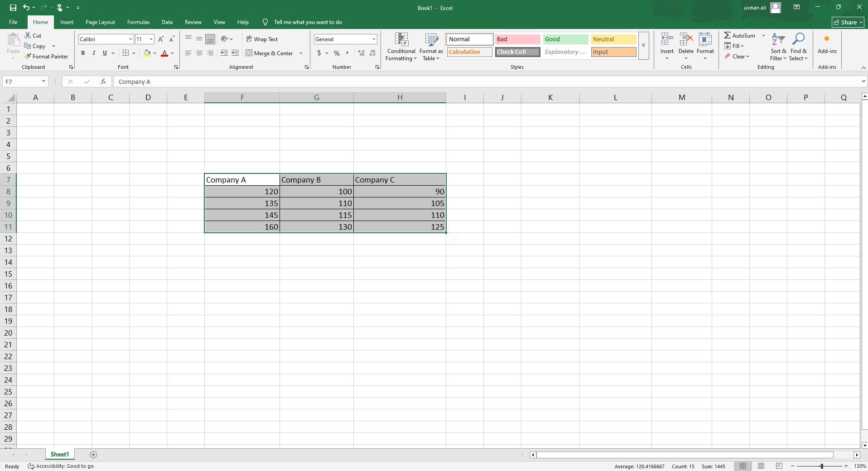This screenshot has width=868, height=471.
Task: Switch to the Data tab
Action: (x=167, y=22)
